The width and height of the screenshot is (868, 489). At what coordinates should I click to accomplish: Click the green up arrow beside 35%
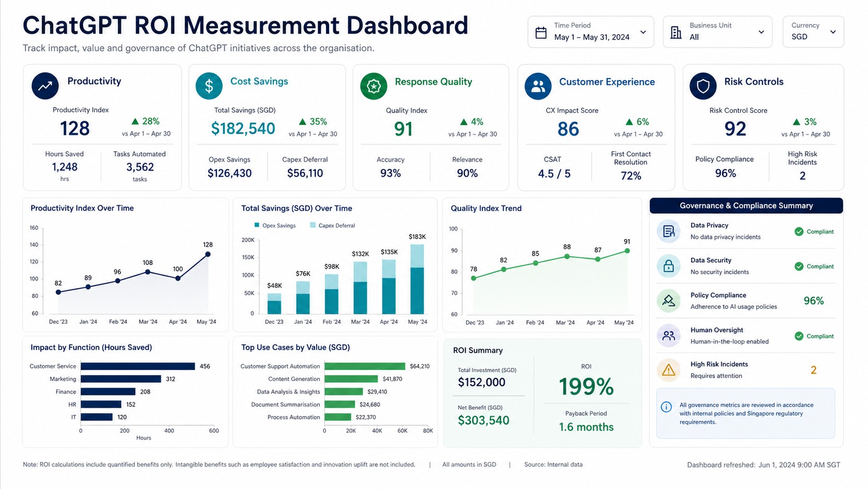[x=303, y=122]
